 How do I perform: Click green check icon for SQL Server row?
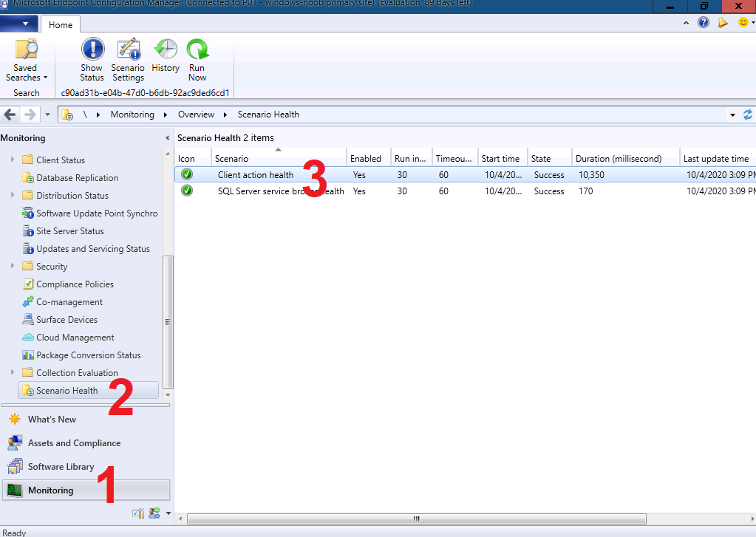tap(186, 191)
